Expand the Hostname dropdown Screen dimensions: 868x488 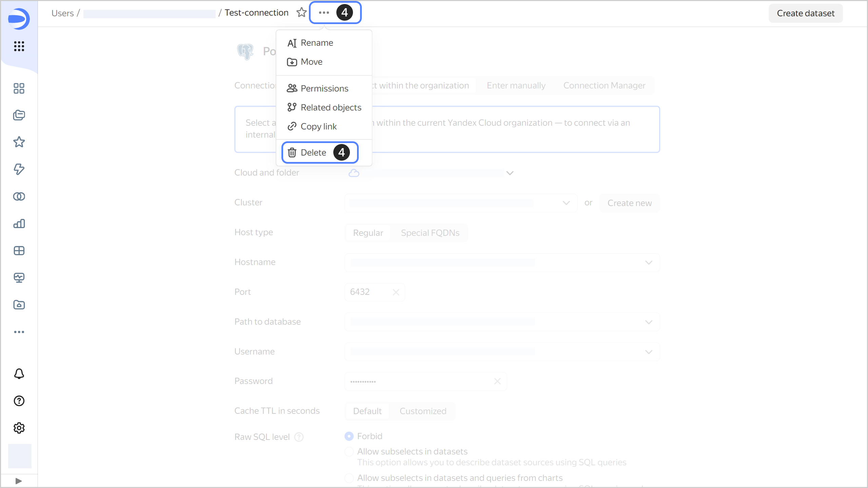click(648, 263)
